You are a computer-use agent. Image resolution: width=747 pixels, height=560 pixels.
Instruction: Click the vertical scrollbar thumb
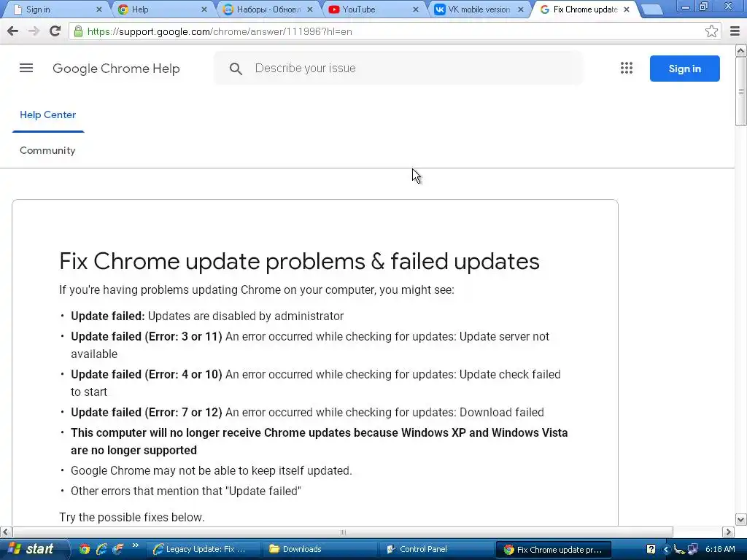741,91
